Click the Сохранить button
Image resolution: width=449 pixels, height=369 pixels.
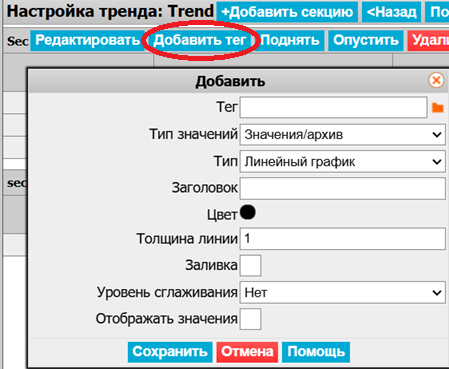click(170, 352)
